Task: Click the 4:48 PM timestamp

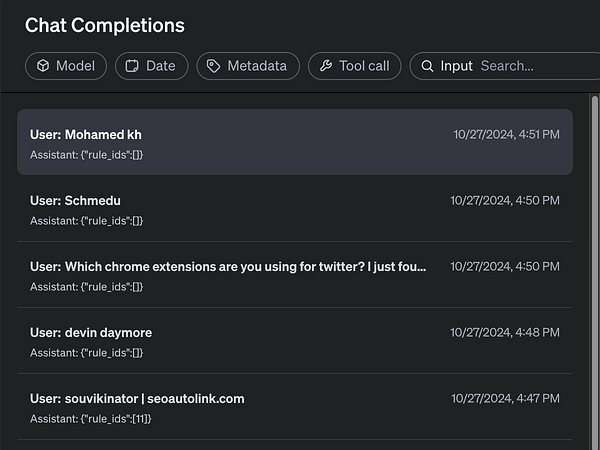Action: 505,332
